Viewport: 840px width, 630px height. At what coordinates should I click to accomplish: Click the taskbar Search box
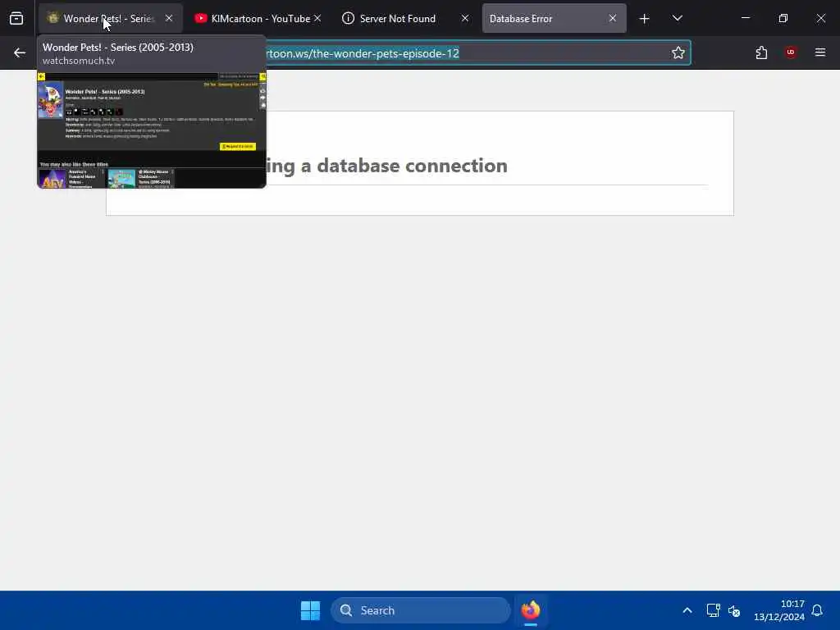coord(421,610)
